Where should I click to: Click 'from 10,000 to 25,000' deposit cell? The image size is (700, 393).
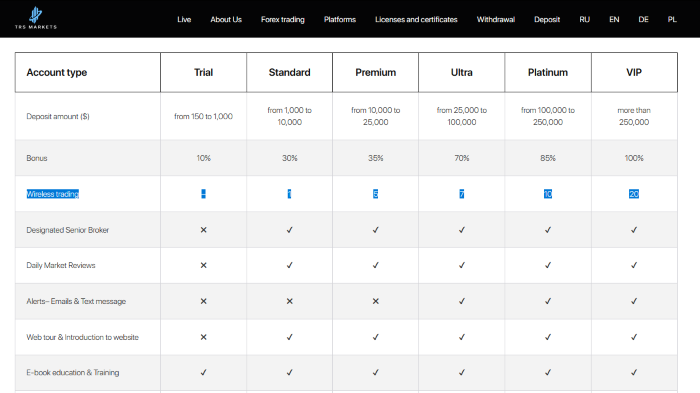[x=375, y=116]
